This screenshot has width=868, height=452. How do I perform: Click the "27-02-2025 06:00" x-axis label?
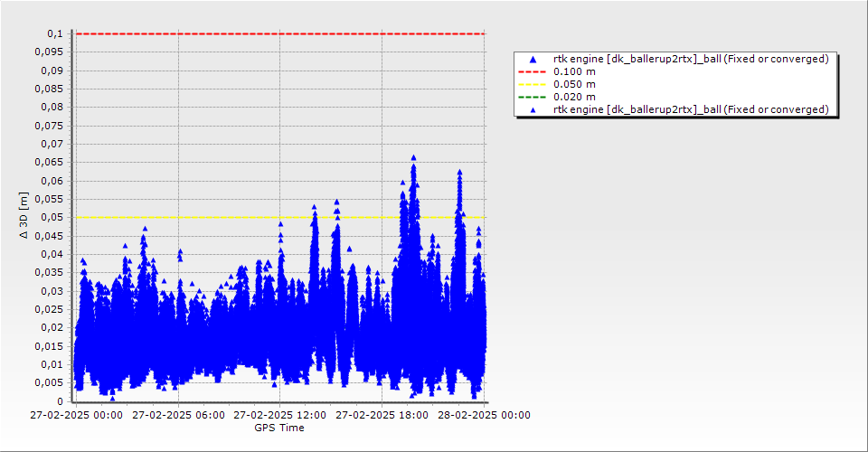coord(178,415)
